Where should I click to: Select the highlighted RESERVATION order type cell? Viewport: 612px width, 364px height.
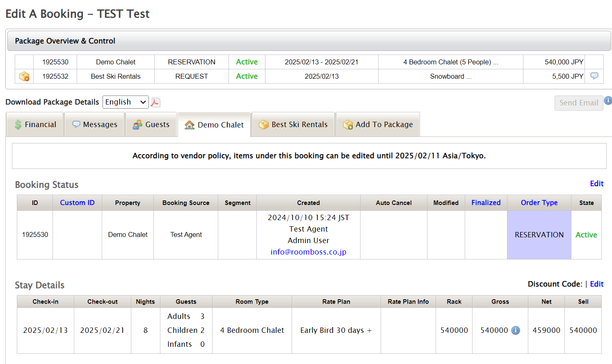pyautogui.click(x=539, y=235)
